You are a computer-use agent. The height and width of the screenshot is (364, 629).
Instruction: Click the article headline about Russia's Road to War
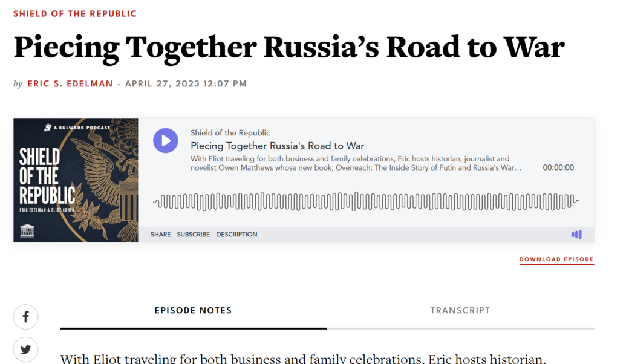[x=288, y=48]
